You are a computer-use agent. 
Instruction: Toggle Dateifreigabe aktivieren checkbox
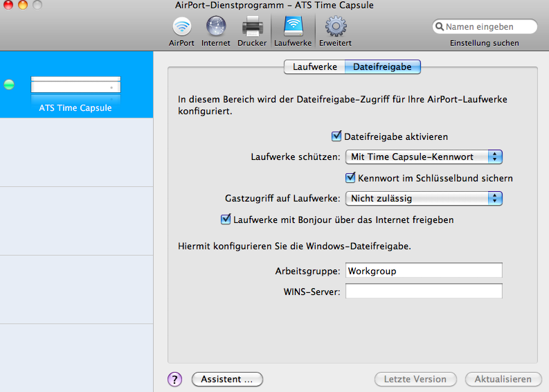(x=337, y=136)
